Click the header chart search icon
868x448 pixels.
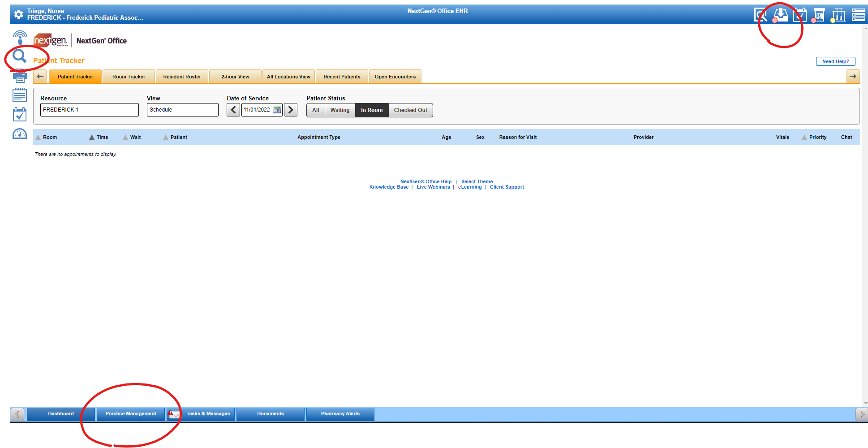(761, 15)
